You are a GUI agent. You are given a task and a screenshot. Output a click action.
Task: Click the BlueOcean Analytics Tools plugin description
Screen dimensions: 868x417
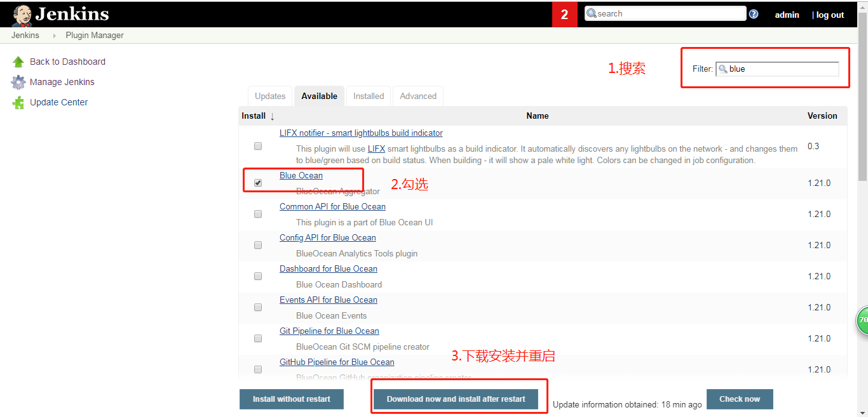357,254
